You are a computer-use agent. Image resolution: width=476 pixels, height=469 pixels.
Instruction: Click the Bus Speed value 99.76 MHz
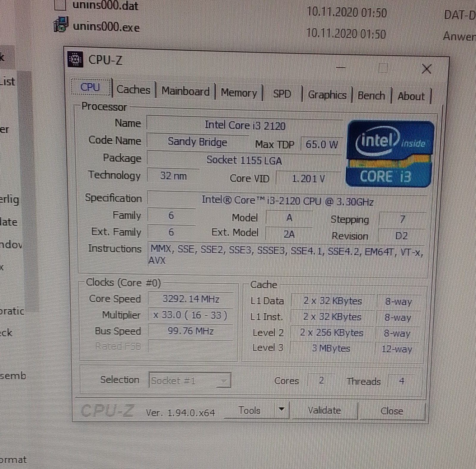[190, 331]
